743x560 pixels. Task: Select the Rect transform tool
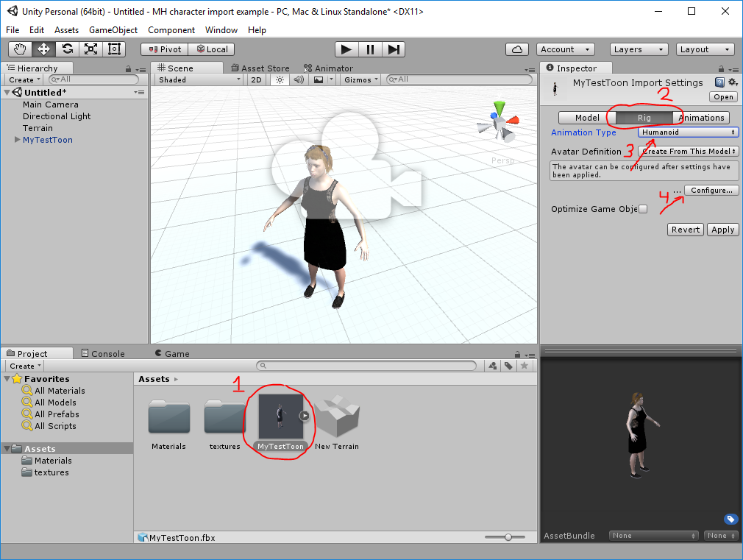coord(114,49)
